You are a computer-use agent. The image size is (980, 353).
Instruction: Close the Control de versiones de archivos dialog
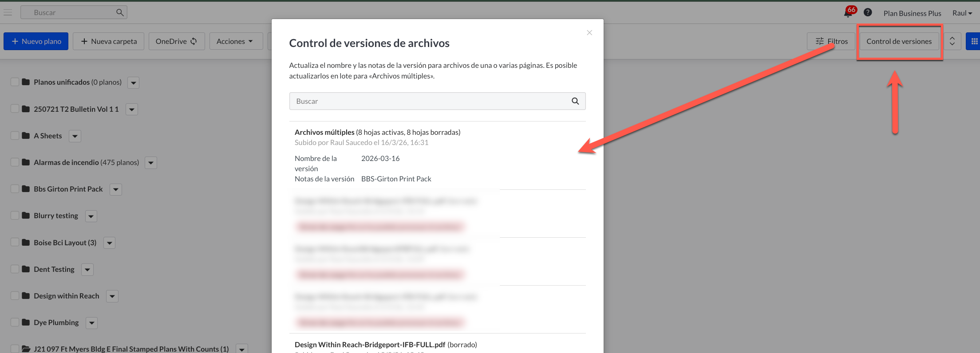[x=589, y=33]
